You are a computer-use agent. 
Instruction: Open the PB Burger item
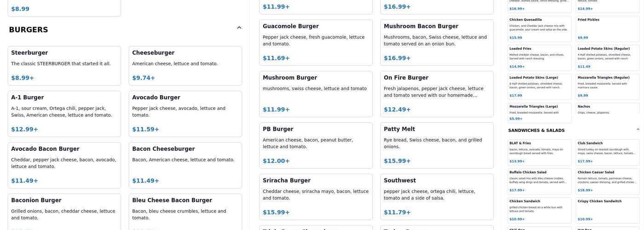(316, 145)
